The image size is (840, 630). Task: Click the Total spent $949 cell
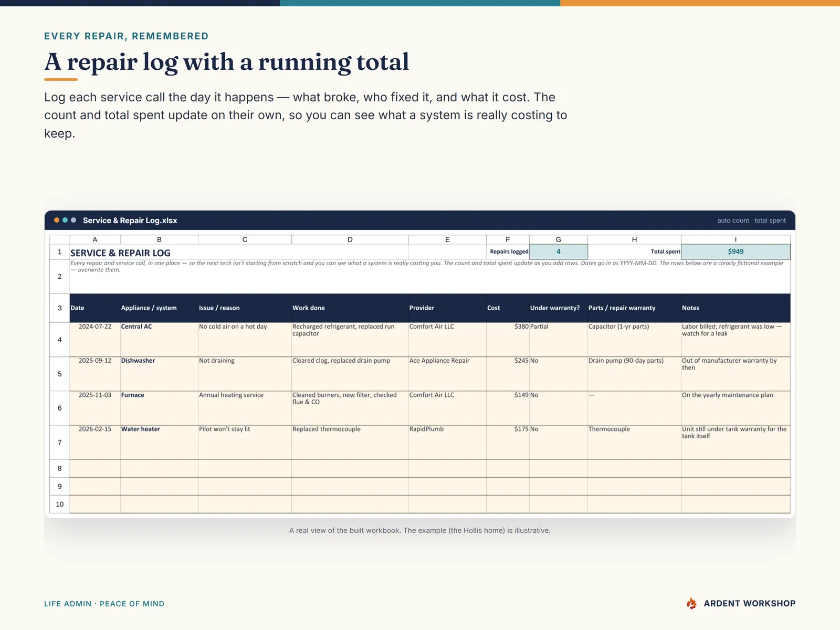pos(736,251)
